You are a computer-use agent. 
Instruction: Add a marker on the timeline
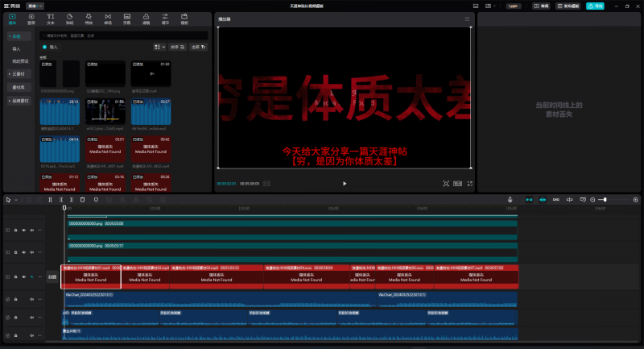click(96, 200)
